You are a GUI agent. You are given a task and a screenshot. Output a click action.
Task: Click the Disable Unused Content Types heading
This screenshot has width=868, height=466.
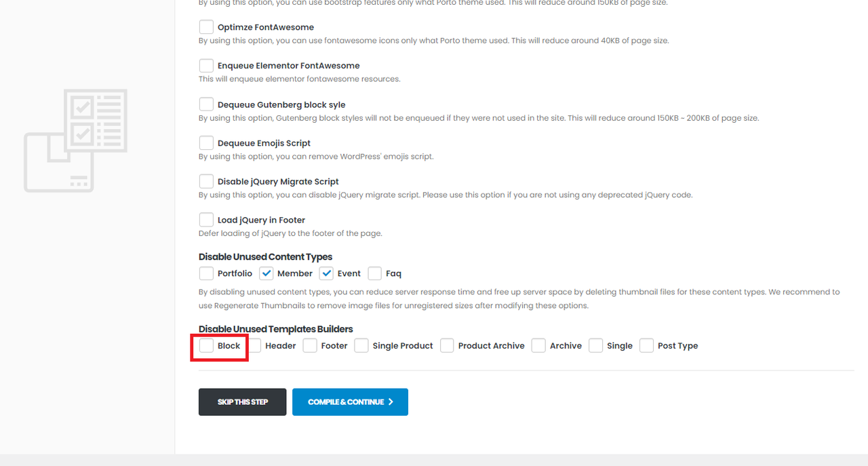tap(265, 257)
